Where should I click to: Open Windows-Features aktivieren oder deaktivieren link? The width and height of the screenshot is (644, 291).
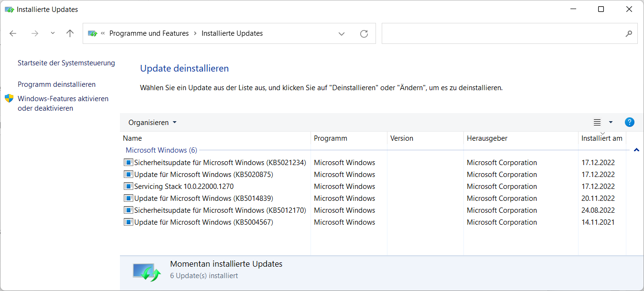[63, 104]
